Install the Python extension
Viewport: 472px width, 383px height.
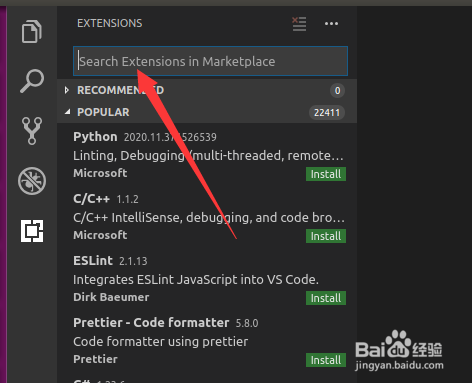pos(326,174)
